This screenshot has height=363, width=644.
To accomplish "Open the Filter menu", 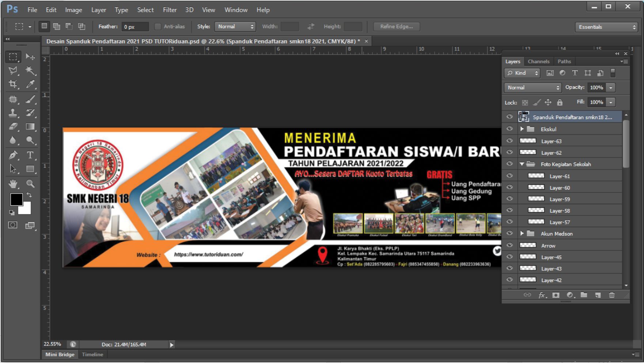I will [170, 10].
